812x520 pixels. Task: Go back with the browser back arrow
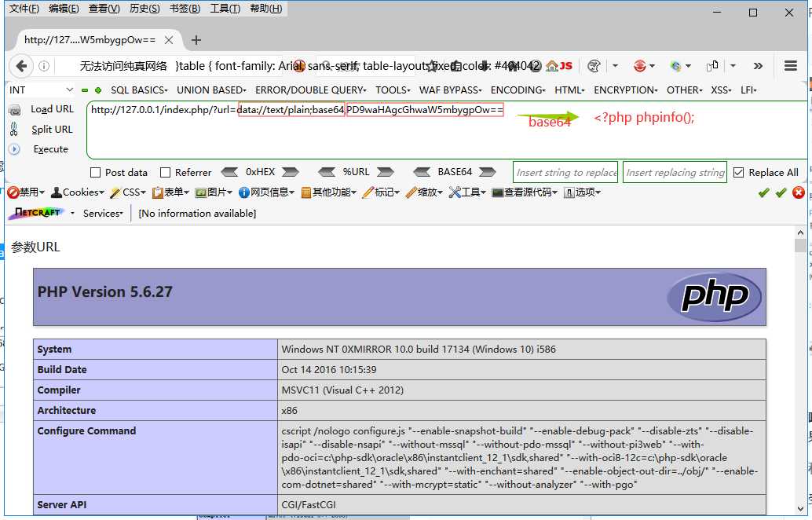[21, 66]
